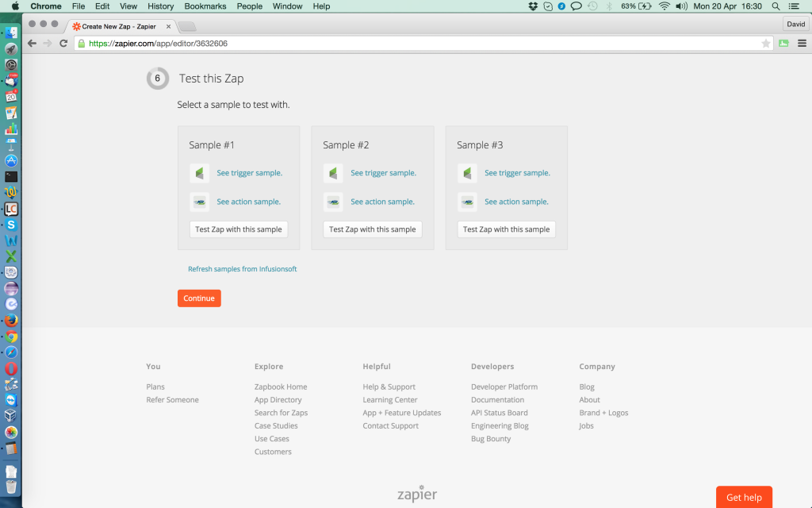812x508 pixels.
Task: Open the Developer Platform footer link
Action: [x=504, y=387]
